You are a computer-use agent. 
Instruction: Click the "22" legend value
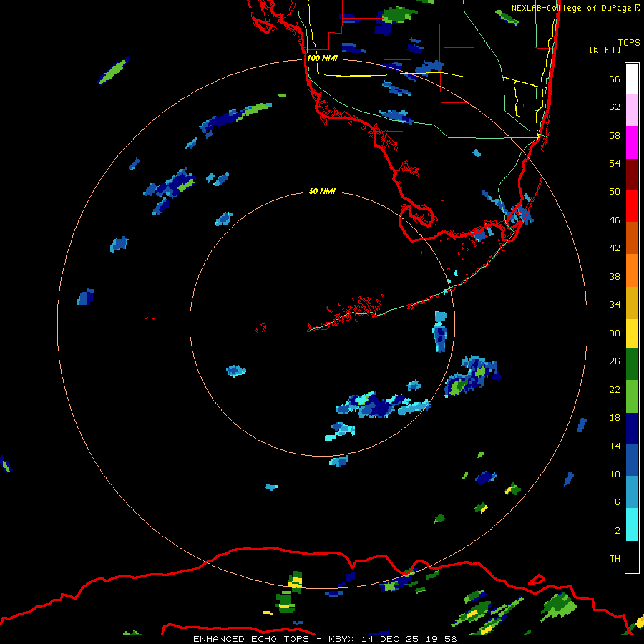pos(615,390)
